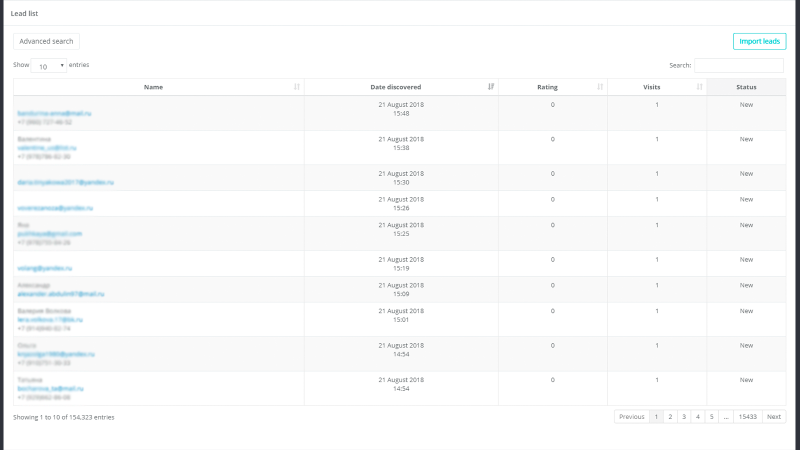The image size is (800, 450).
Task: Sort by Visits column icon
Action: pyautogui.click(x=699, y=87)
